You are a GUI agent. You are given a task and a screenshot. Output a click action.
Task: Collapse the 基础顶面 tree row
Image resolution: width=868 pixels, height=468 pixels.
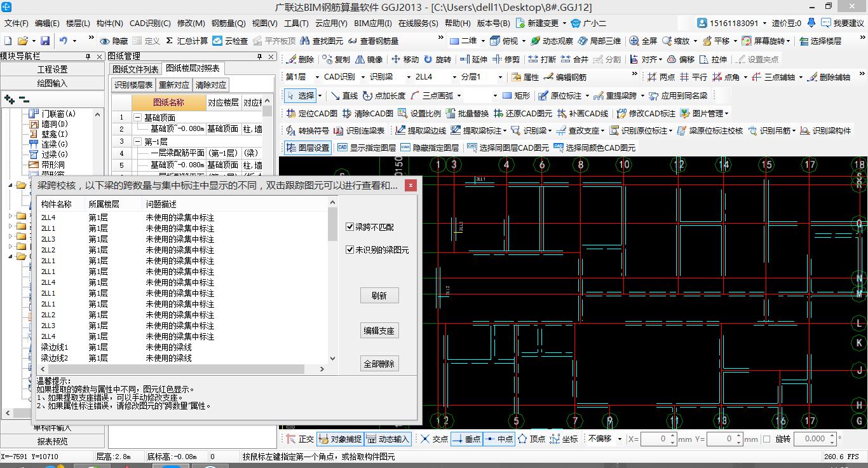(x=138, y=118)
